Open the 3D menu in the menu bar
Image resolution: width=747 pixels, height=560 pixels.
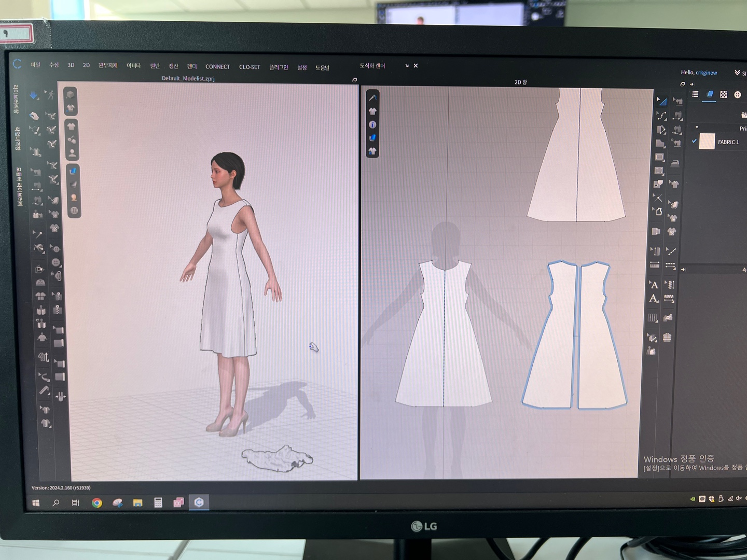point(71,65)
